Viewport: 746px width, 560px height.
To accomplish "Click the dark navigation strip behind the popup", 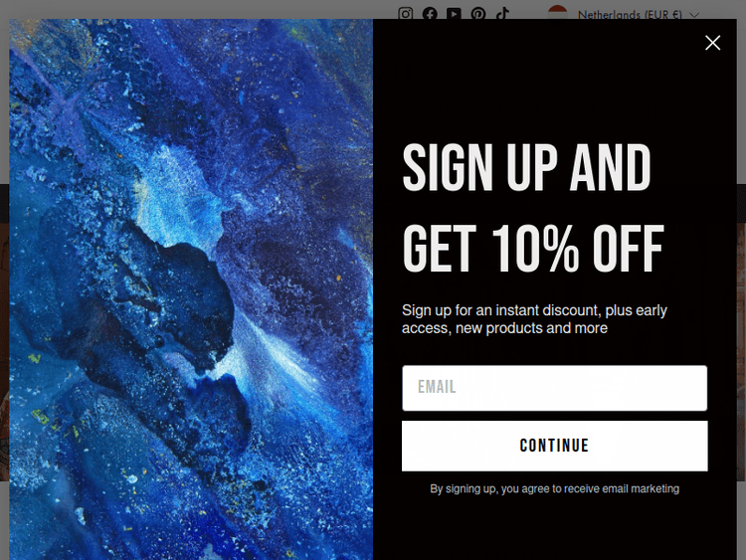I will click(x=741, y=204).
